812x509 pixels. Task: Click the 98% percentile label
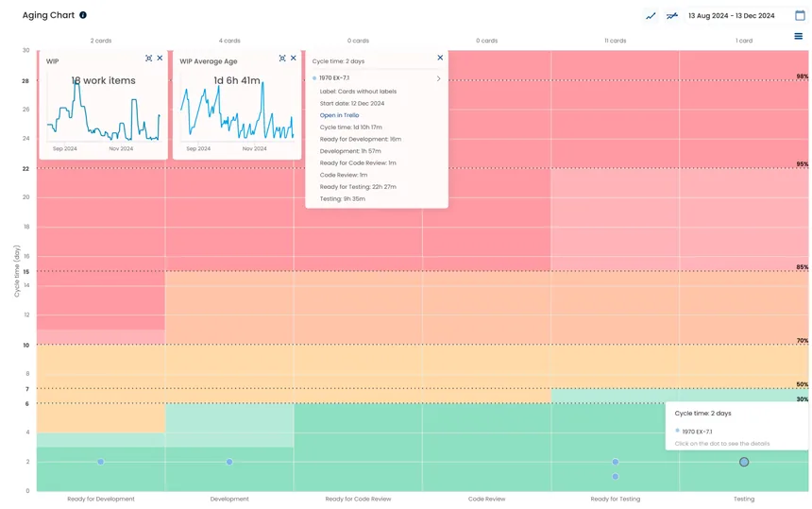tap(803, 76)
